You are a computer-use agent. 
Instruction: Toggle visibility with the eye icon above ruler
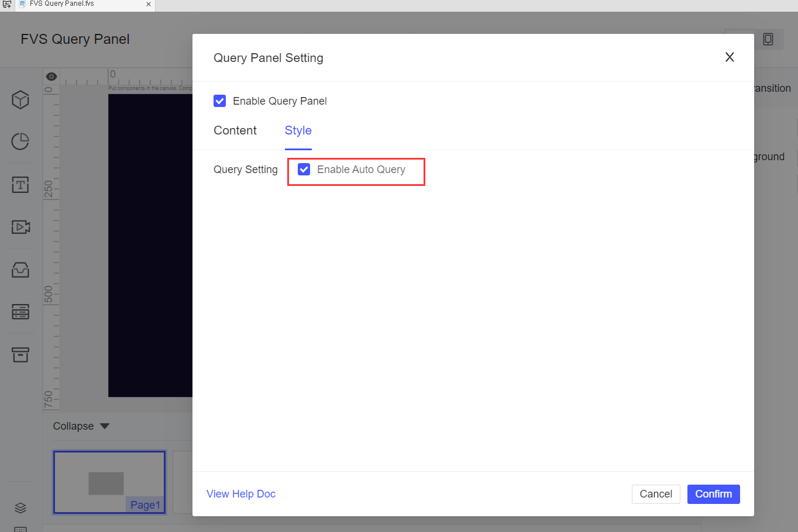51,76
